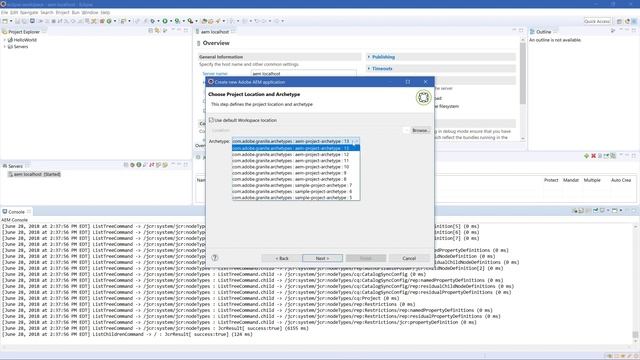The width and height of the screenshot is (640, 360).
Task: Select aem localhost [Started] server row
Action: 34,174
